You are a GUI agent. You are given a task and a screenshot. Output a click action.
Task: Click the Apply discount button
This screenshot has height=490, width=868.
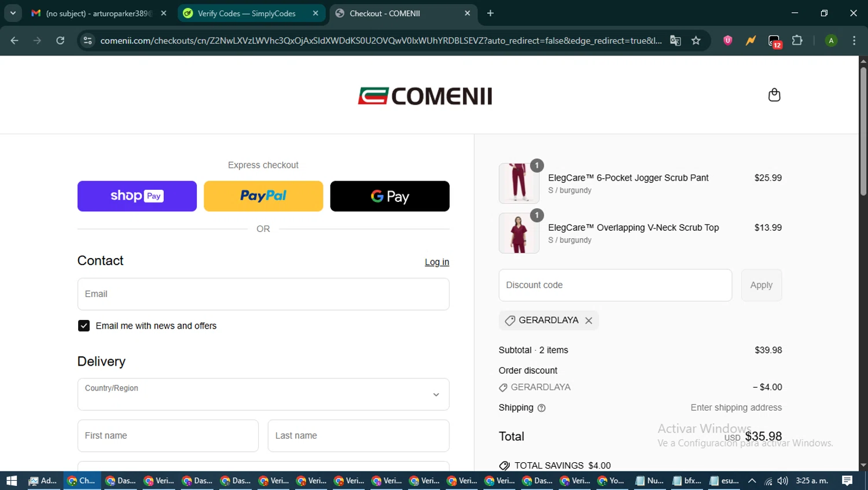(762, 285)
